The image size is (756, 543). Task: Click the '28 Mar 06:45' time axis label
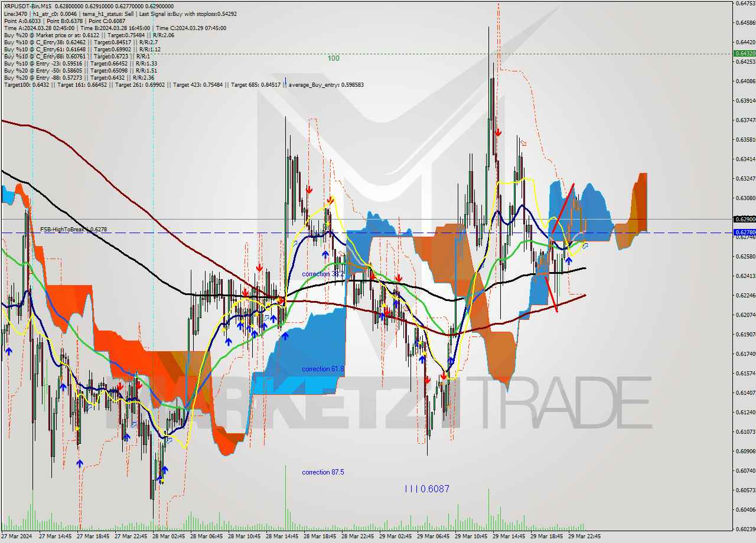(x=206, y=537)
